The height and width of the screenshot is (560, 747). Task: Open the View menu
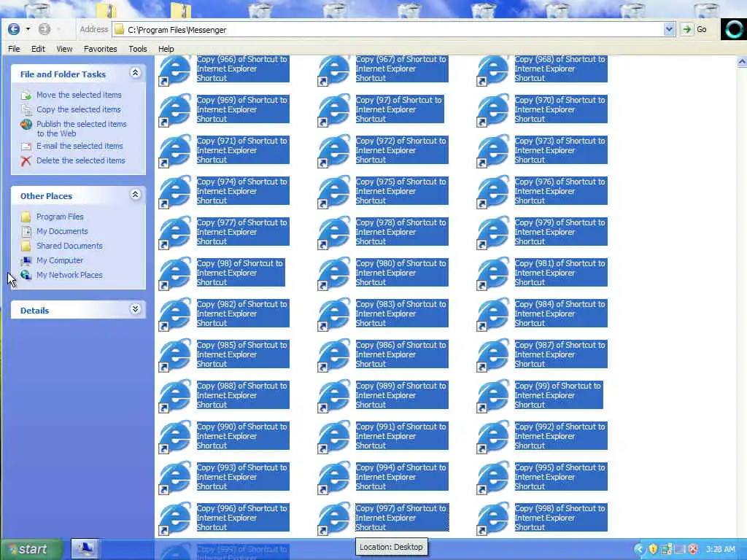point(64,49)
